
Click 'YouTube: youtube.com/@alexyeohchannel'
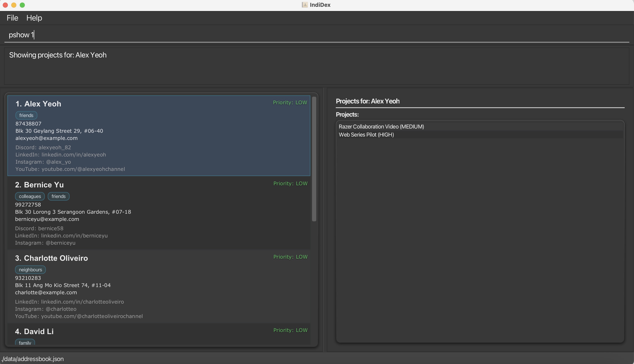(70, 169)
